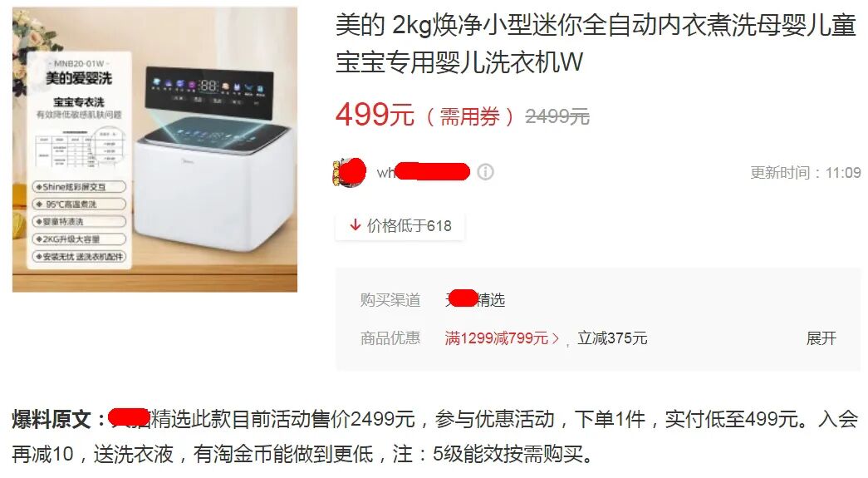This screenshot has width=868, height=478.
Task: Click the 更新时间 11:09 timestamp
Action: pyautogui.click(x=806, y=173)
